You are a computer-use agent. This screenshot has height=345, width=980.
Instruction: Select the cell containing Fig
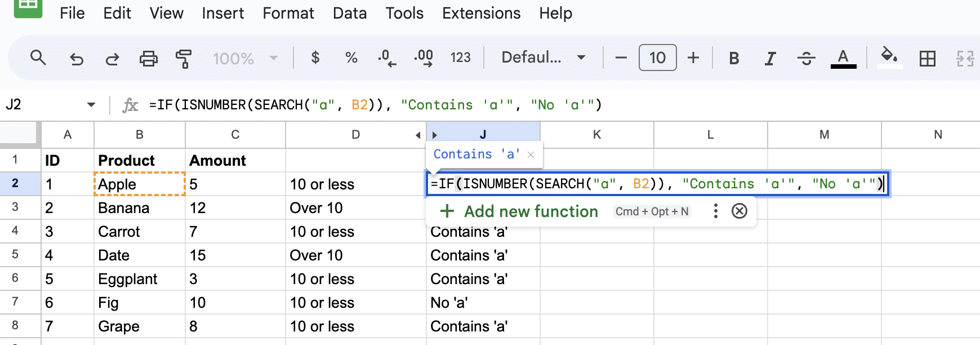coord(140,303)
